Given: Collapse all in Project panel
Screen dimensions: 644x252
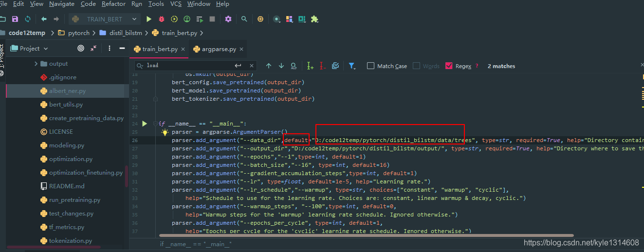Looking at the screenshot, I should (x=93, y=48).
